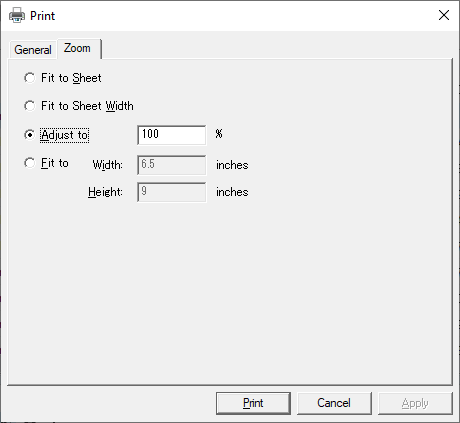Image resolution: width=460 pixels, height=423 pixels.
Task: Close the Print dialog
Action: click(x=444, y=15)
